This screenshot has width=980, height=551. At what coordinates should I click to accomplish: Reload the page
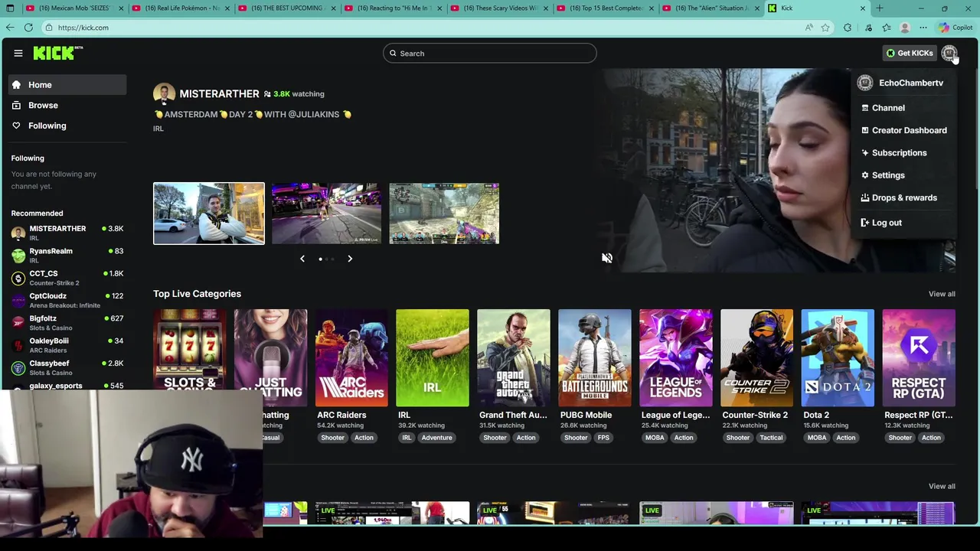click(28, 28)
